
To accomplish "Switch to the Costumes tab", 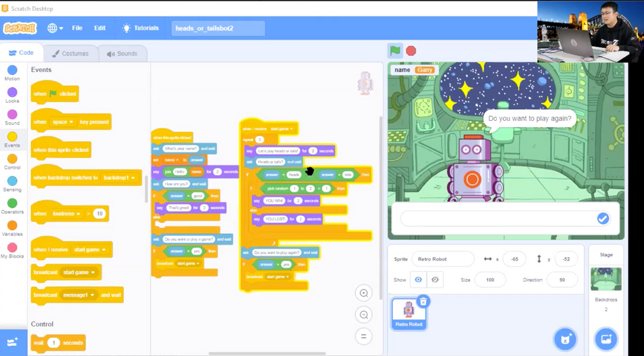I will pyautogui.click(x=70, y=53).
